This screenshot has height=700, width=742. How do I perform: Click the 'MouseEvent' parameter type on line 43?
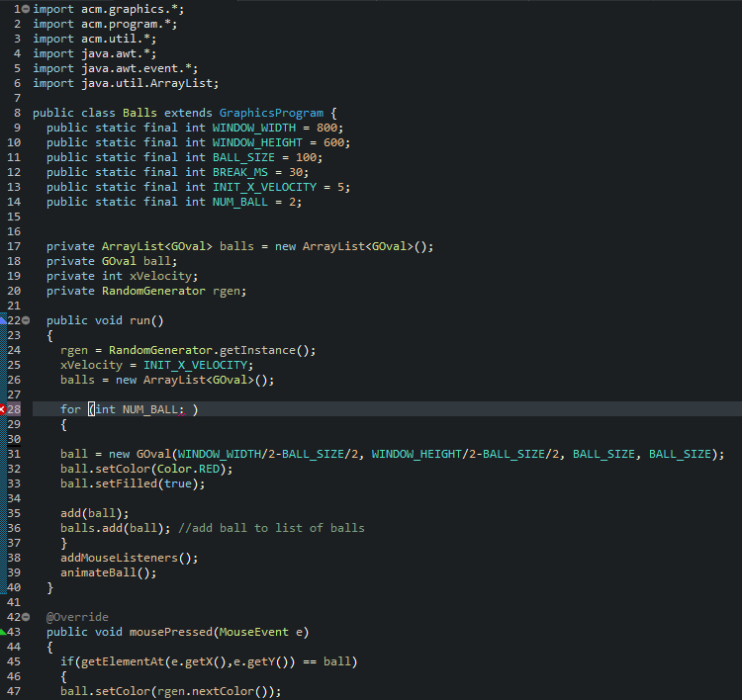(x=253, y=633)
